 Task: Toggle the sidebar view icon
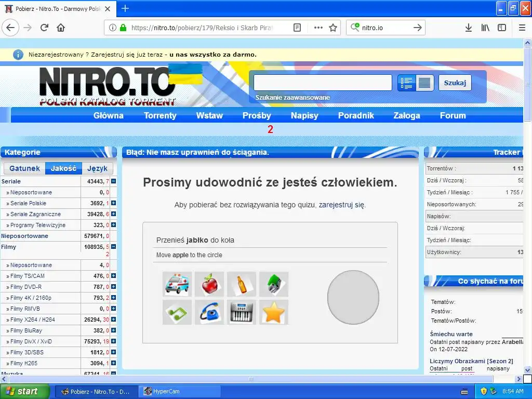click(x=502, y=28)
